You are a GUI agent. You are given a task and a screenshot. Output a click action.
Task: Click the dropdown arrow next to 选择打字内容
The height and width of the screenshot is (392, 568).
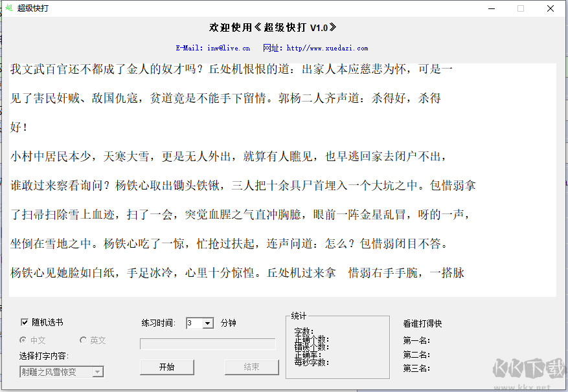[98, 372]
